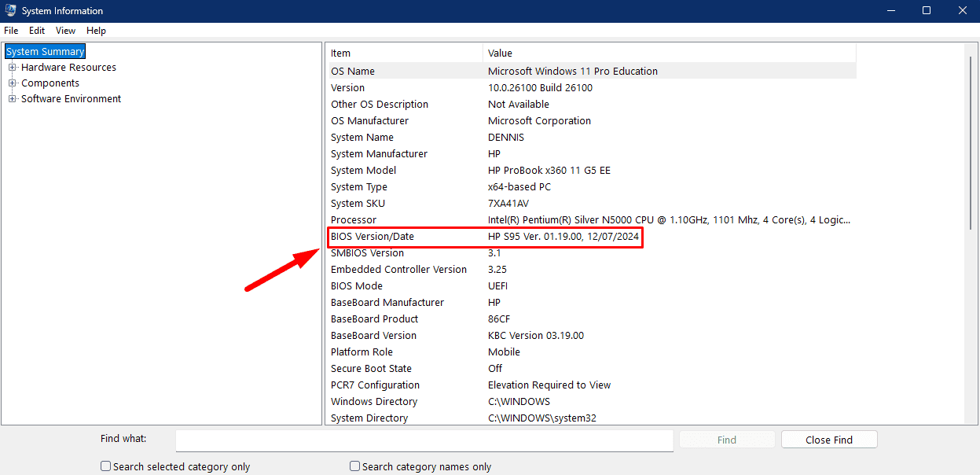
Task: Open the Edit menu
Action: (37, 31)
